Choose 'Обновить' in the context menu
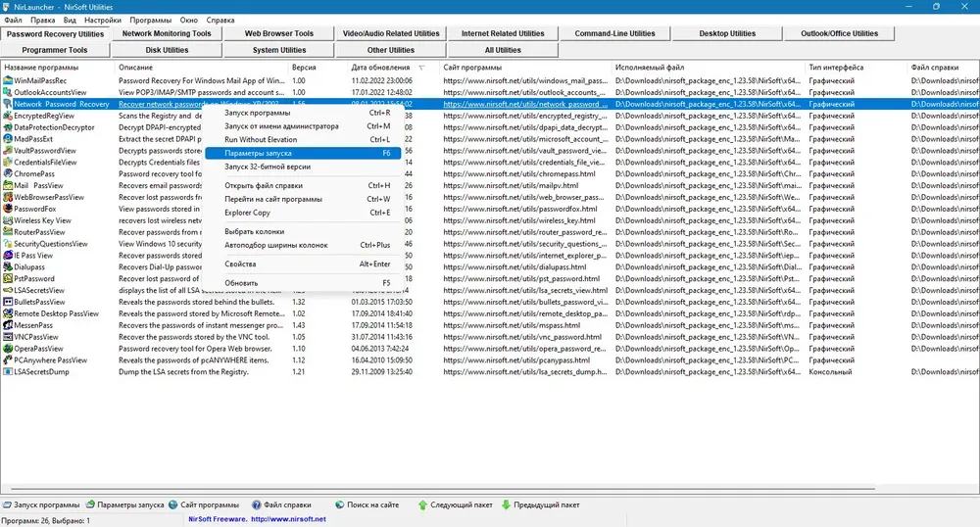980x527 pixels. click(x=303, y=283)
